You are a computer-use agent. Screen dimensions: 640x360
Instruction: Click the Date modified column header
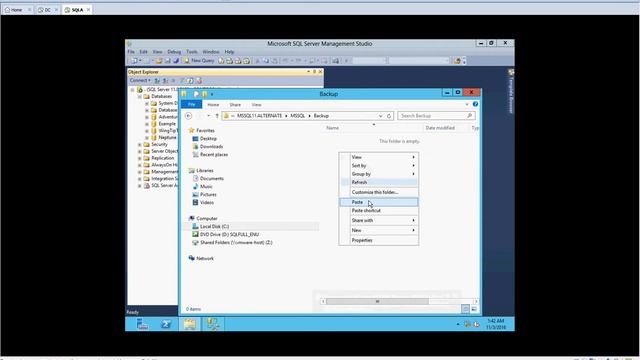[440, 128]
